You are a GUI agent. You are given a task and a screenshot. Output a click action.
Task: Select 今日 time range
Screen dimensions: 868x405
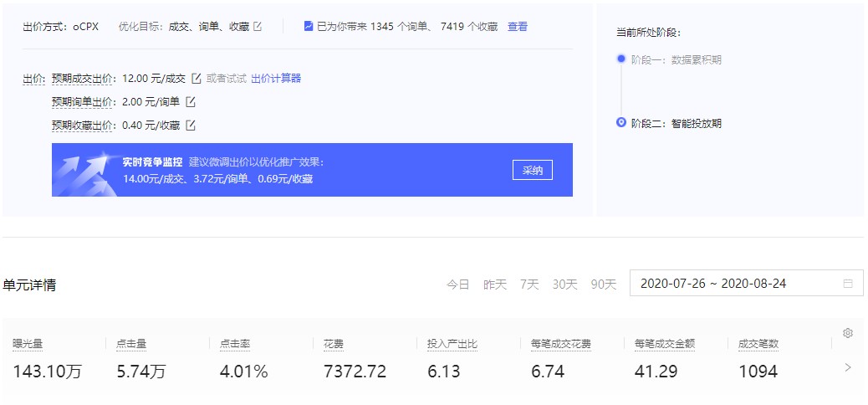click(x=457, y=285)
